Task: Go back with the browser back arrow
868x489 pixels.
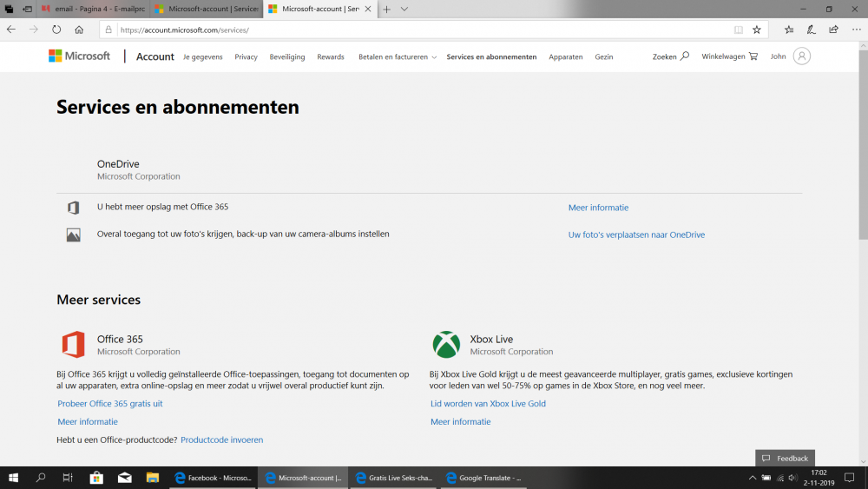Action: click(x=11, y=30)
